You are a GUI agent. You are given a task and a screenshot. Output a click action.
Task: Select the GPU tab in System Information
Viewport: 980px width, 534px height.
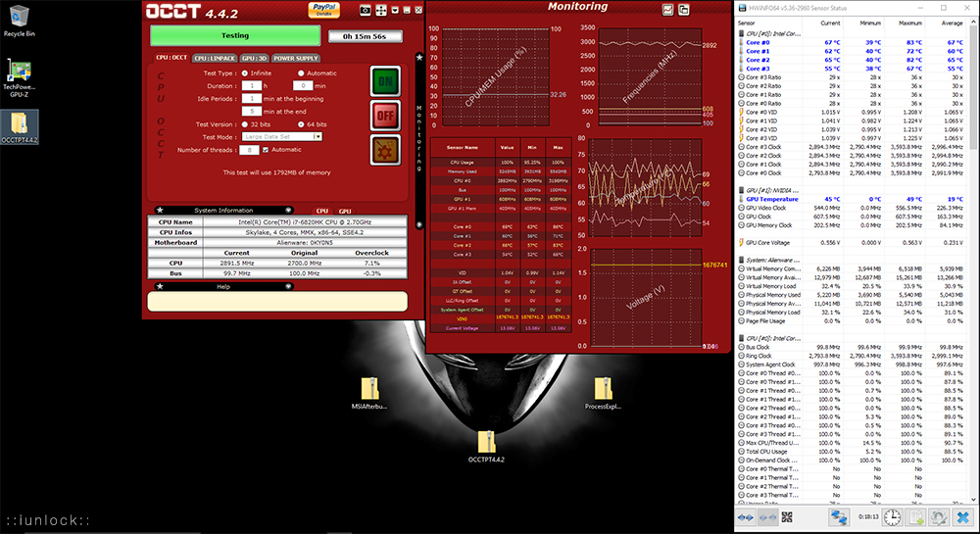(x=345, y=211)
